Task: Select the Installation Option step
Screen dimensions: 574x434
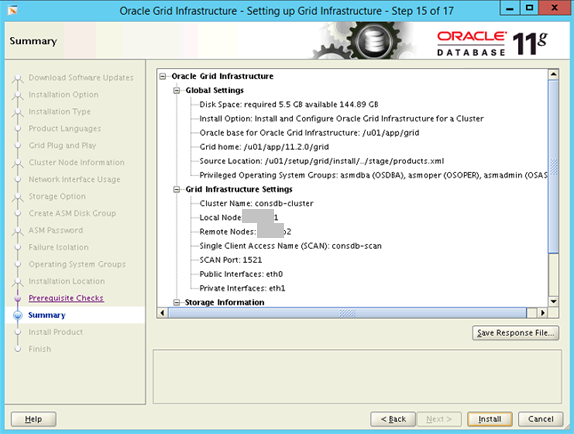Action: click(63, 95)
